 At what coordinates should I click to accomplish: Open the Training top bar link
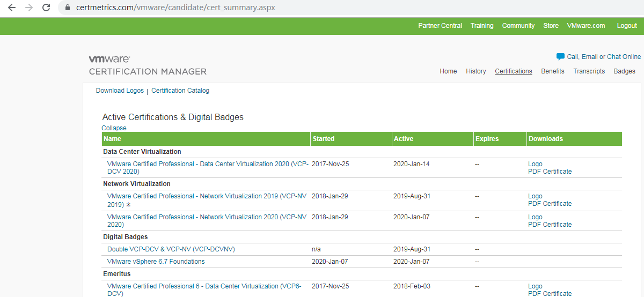tap(482, 26)
